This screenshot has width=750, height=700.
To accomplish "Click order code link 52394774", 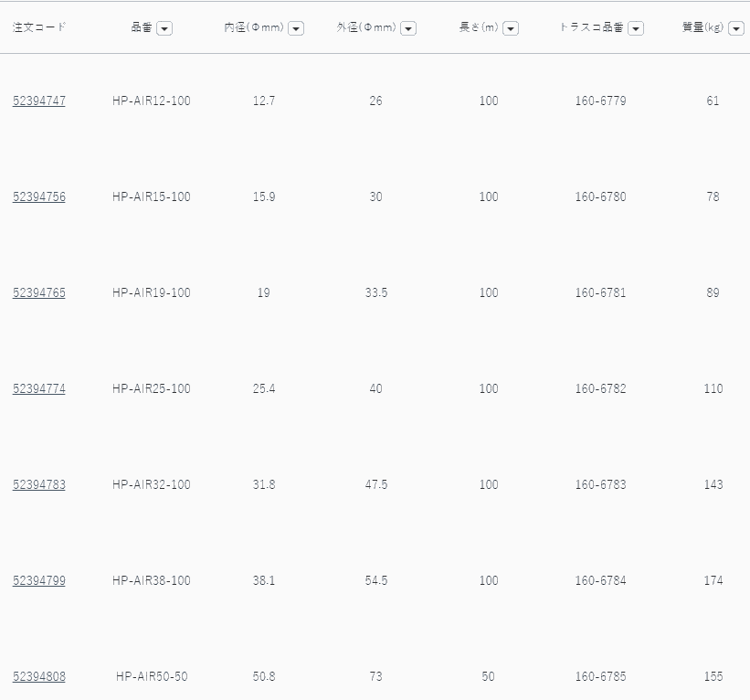I will (x=39, y=388).
